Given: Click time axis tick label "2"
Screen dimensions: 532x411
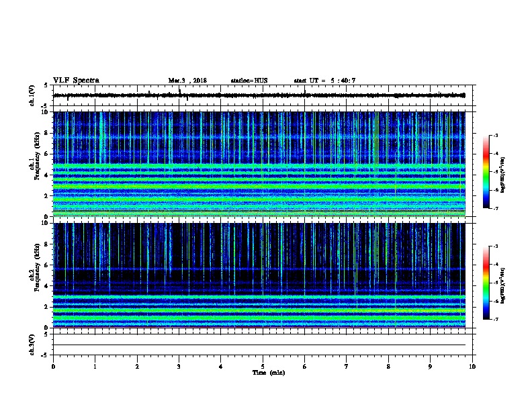Looking at the screenshot, I should tap(137, 367).
